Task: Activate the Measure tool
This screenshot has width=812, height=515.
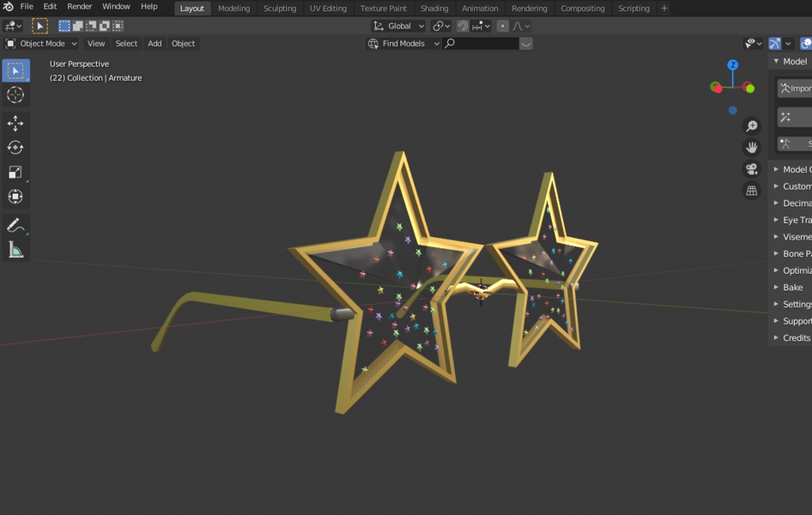Action: pyautogui.click(x=16, y=250)
